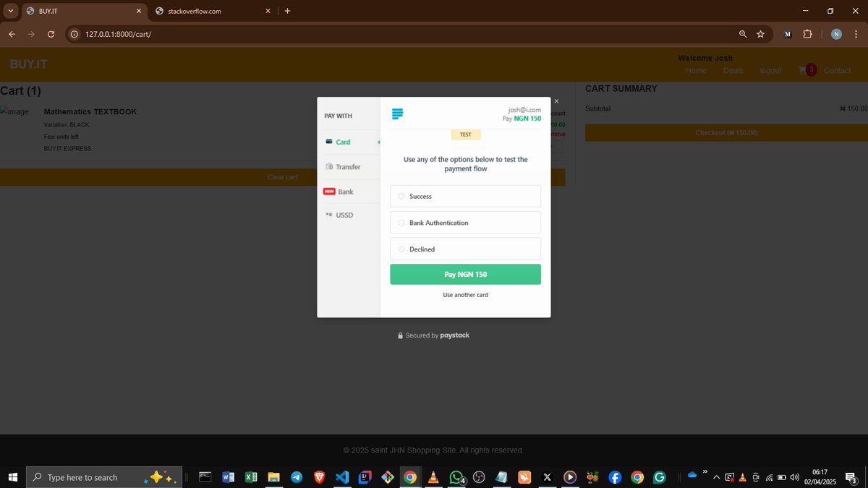Open Telegram from taskbar
This screenshot has width=868, height=488.
click(297, 477)
